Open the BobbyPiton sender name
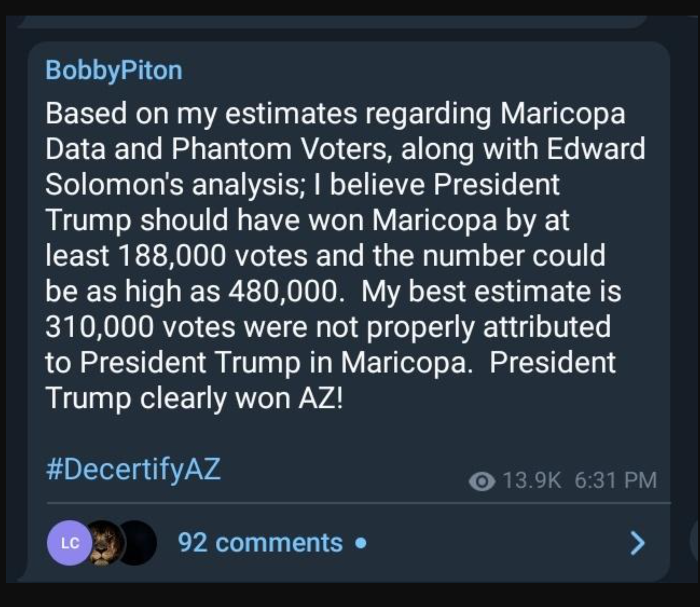This screenshot has width=700, height=607. point(114,70)
